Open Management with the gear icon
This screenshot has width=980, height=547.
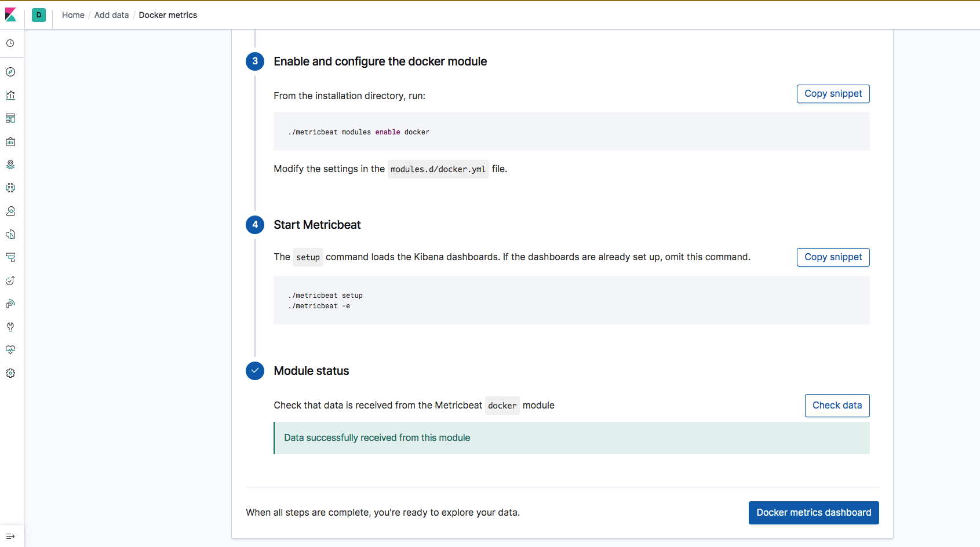10,373
